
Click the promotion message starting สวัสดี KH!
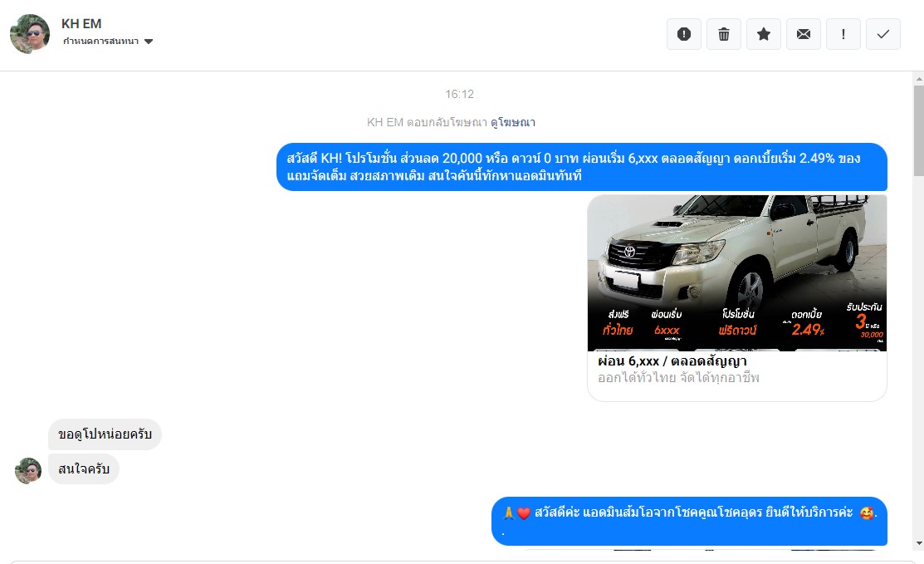click(x=582, y=167)
